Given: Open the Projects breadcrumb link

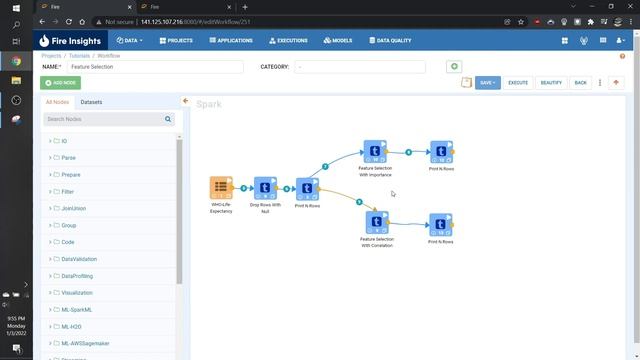Looking at the screenshot, I should pos(51,56).
